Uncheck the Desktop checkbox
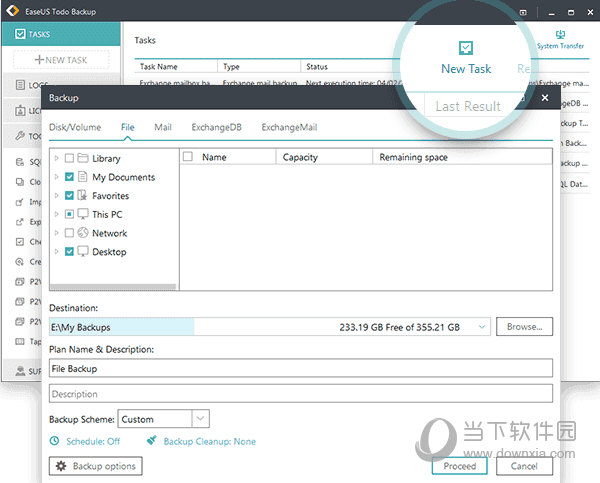 click(x=69, y=251)
